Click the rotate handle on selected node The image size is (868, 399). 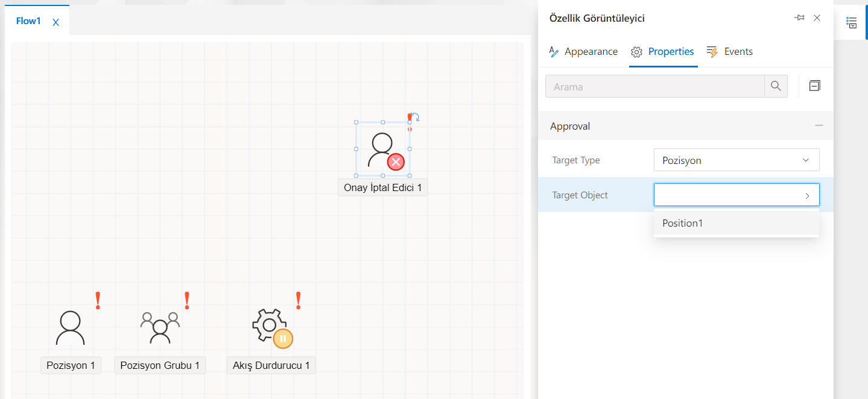point(415,117)
